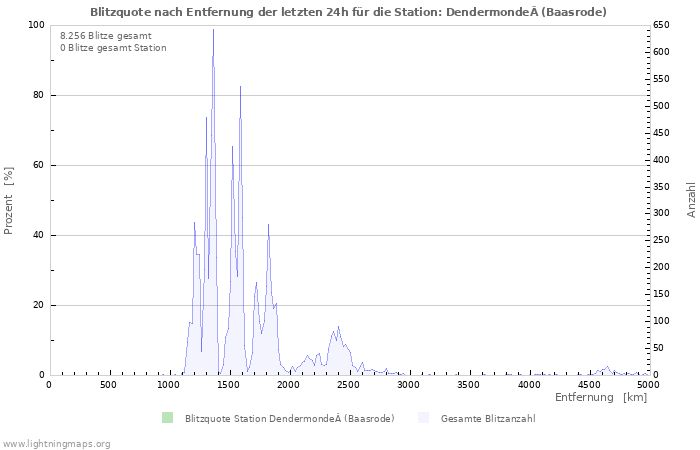Click the 'Gesamte Blitzanzahl' legend label

pyautogui.click(x=488, y=419)
